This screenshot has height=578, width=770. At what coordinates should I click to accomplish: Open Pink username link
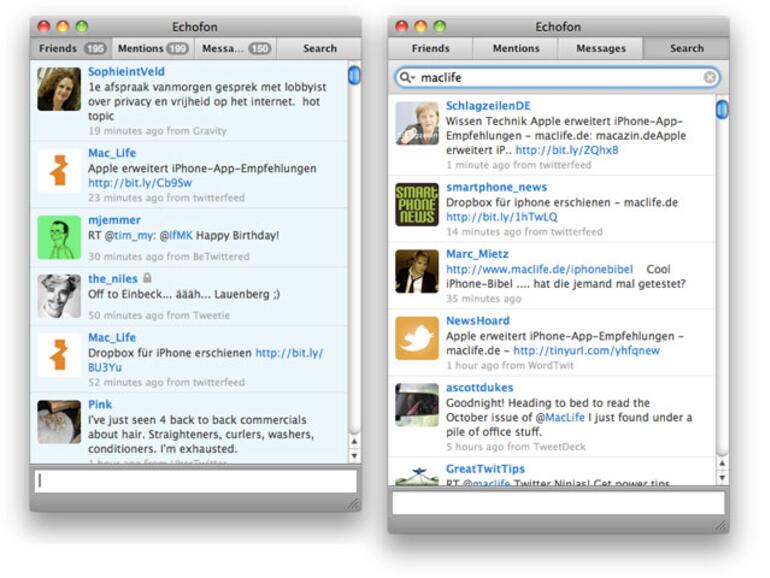100,405
